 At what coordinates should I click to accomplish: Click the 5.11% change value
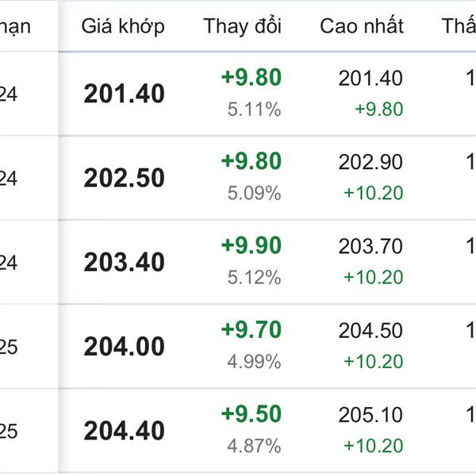point(254,109)
